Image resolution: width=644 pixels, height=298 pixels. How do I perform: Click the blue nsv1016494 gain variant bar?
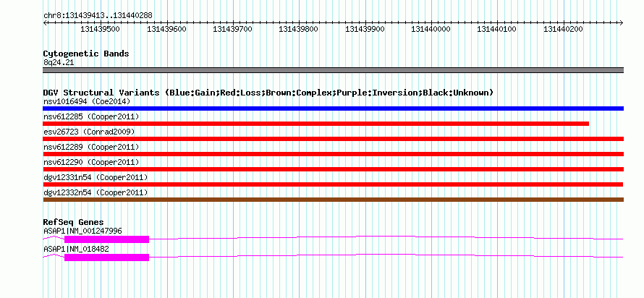pyautogui.click(x=333, y=108)
